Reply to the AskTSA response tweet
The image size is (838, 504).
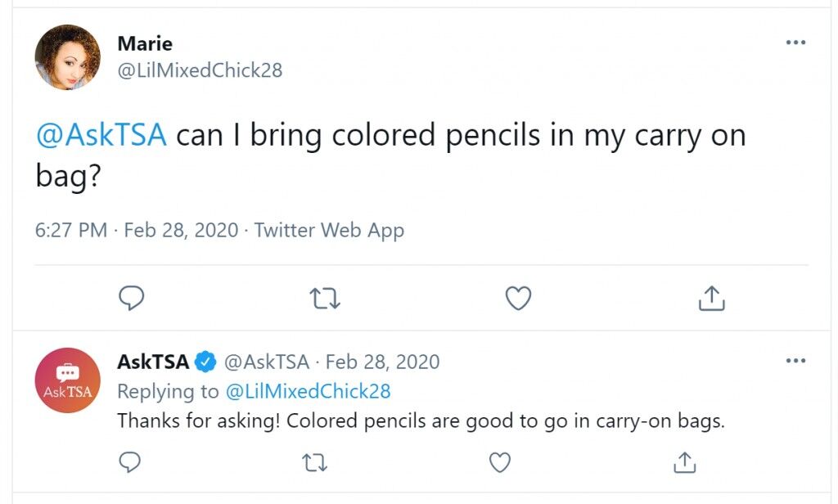[129, 462]
